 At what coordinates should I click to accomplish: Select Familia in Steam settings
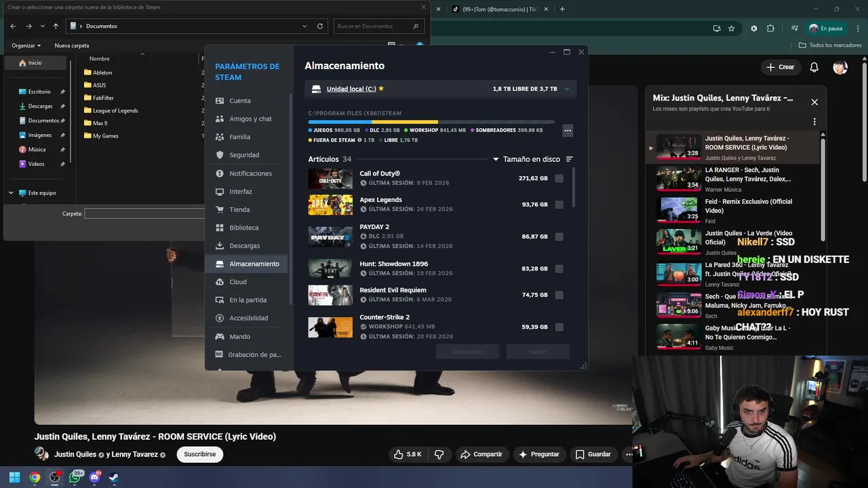click(x=239, y=137)
